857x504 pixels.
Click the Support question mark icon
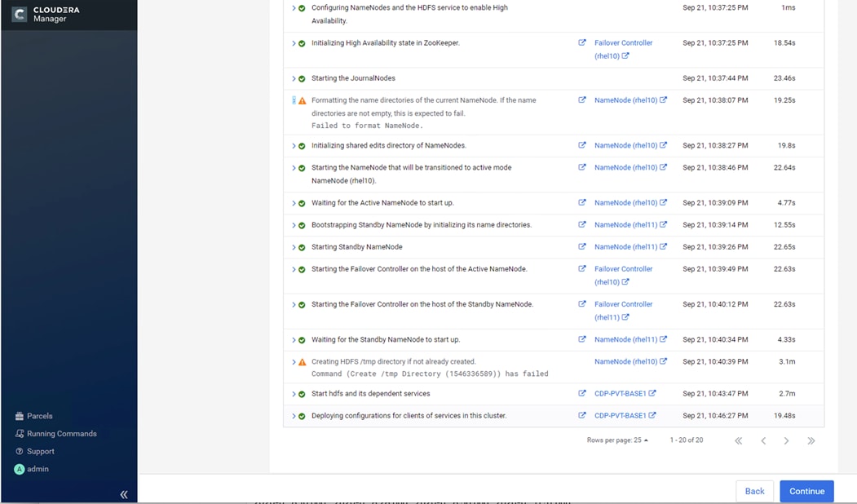[x=20, y=452]
